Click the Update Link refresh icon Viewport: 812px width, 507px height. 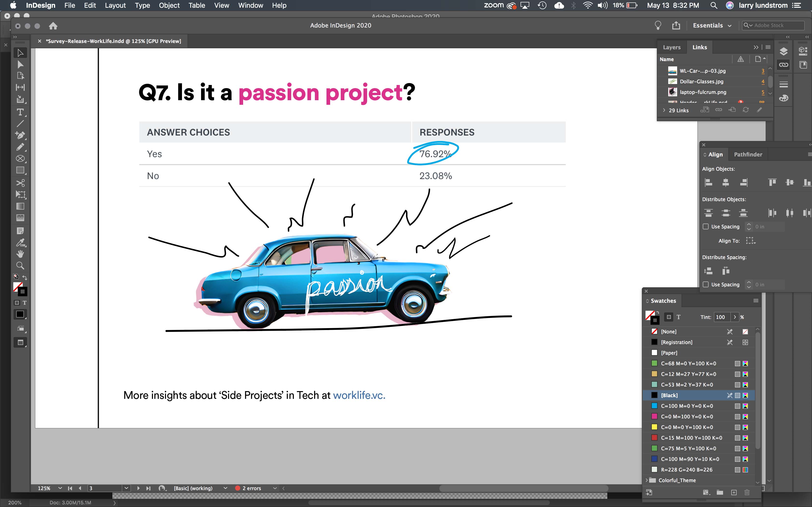click(746, 110)
